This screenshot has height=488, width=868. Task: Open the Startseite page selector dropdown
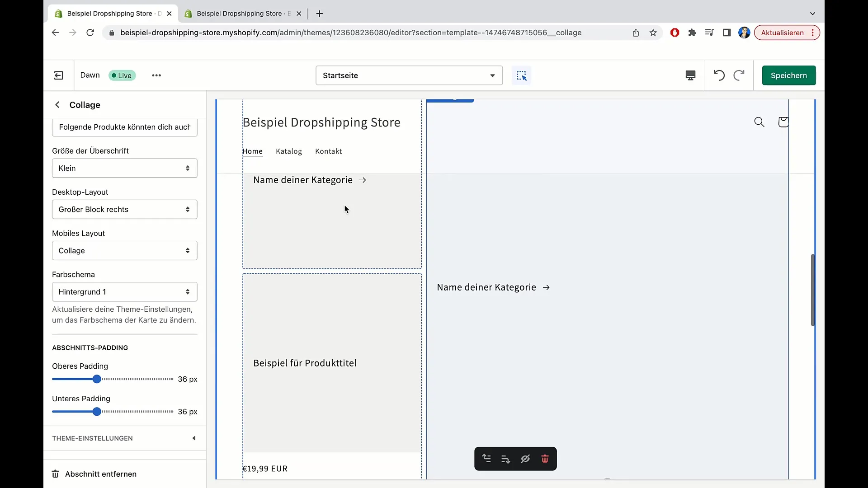click(409, 75)
